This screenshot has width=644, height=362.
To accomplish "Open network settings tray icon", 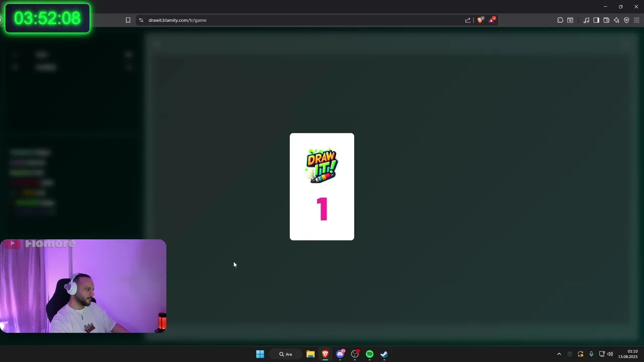I will coord(602,354).
